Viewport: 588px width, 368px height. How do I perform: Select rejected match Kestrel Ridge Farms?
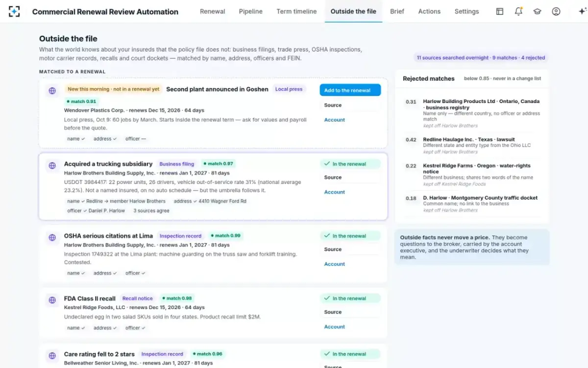click(473, 175)
